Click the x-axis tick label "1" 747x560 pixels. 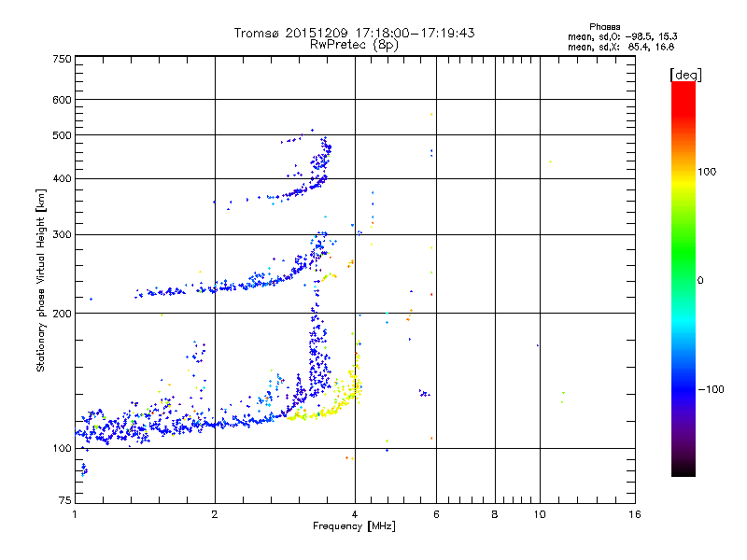[75, 514]
